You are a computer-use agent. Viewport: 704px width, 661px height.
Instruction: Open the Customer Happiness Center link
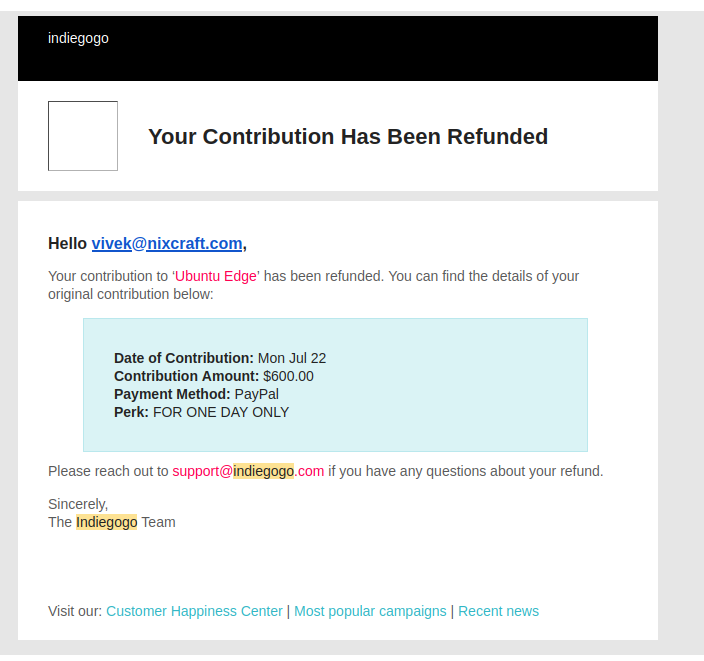(194, 611)
